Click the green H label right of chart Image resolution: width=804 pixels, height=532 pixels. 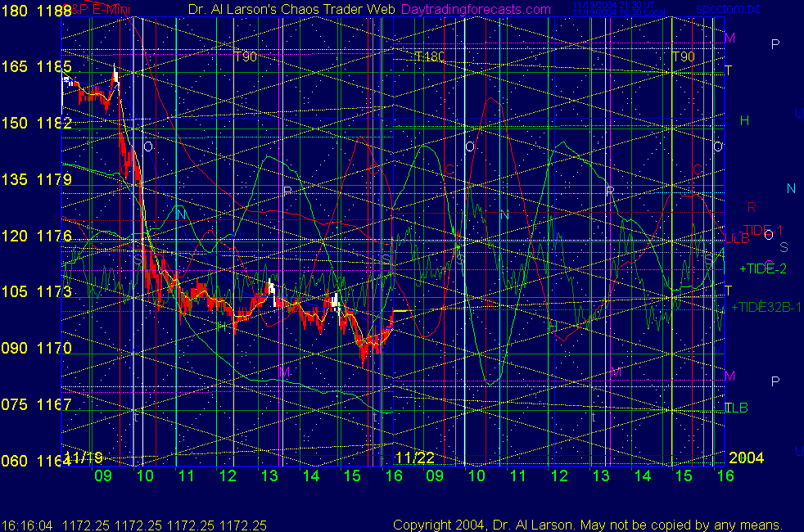coord(744,120)
